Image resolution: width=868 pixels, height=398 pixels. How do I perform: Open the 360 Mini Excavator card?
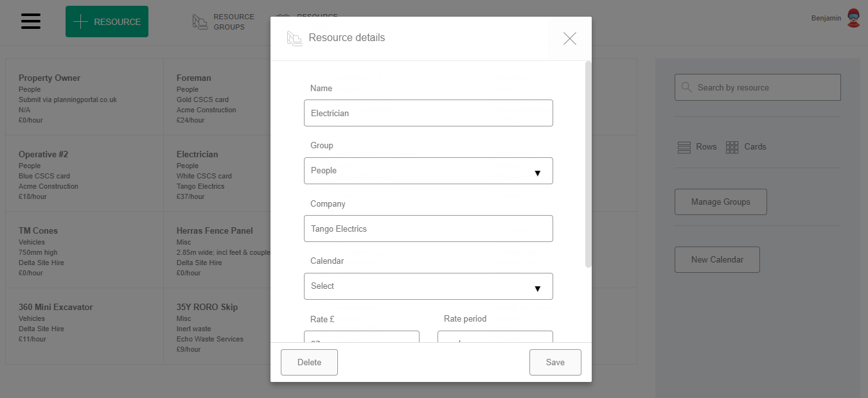click(x=84, y=326)
